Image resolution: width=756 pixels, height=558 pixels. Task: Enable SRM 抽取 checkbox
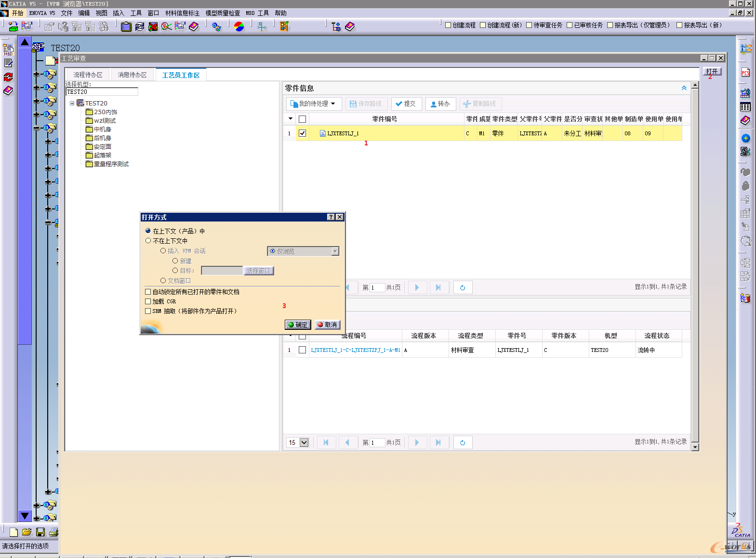click(x=148, y=311)
